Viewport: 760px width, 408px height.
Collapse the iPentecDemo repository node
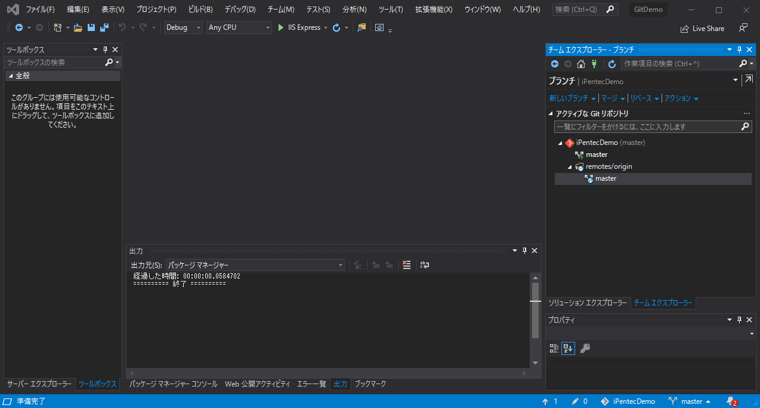[560, 143]
